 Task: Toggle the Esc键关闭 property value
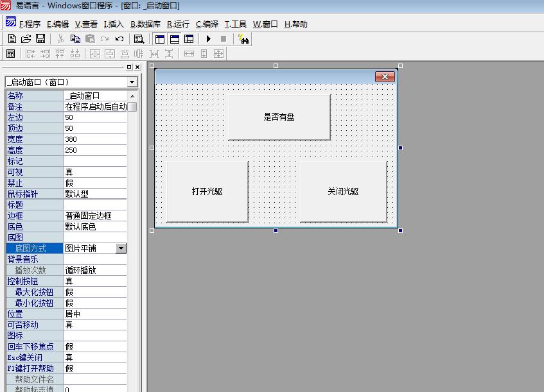(x=95, y=357)
